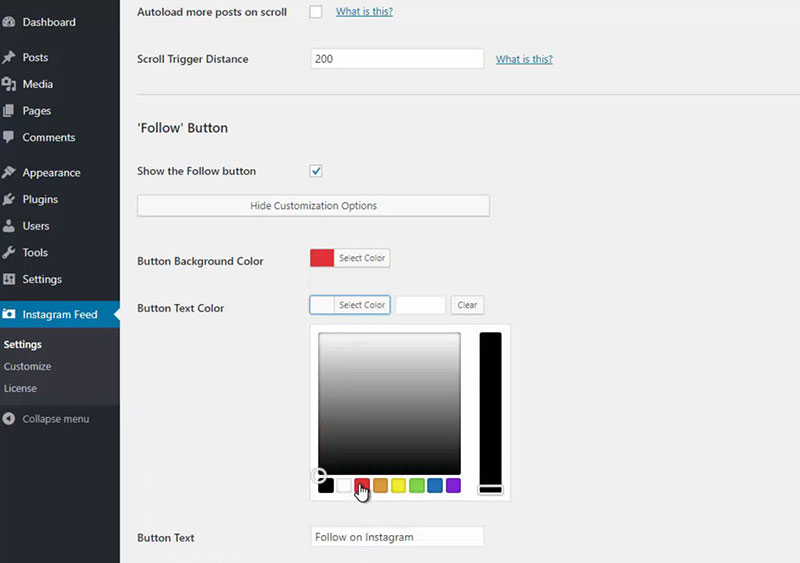
Task: Click the Posts pushpin icon
Action: click(9, 57)
